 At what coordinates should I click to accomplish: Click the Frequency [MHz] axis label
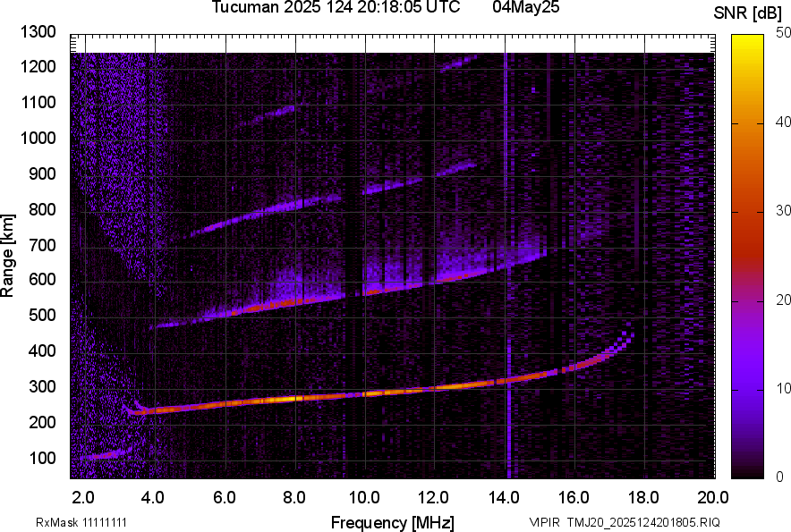point(393,522)
